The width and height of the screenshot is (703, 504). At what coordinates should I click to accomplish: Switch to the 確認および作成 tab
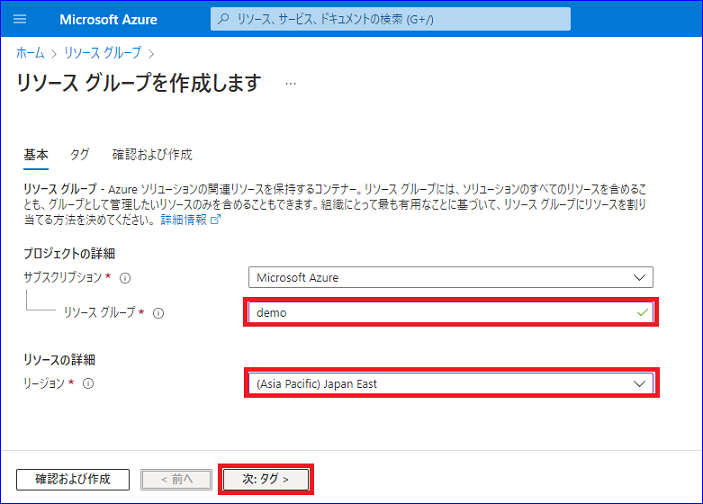pos(152,155)
